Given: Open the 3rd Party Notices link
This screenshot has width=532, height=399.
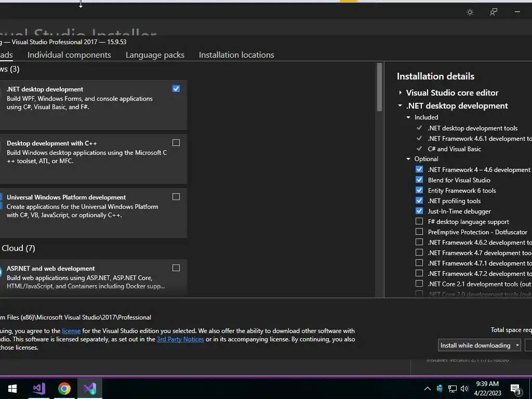Looking at the screenshot, I should pos(180,339).
